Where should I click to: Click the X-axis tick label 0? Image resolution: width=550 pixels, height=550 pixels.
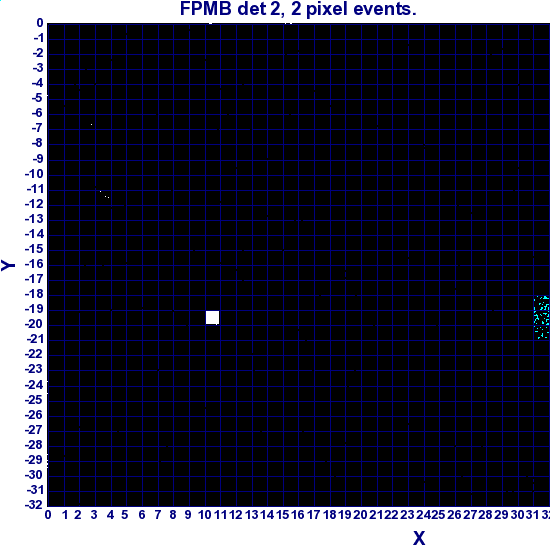[x=48, y=515]
